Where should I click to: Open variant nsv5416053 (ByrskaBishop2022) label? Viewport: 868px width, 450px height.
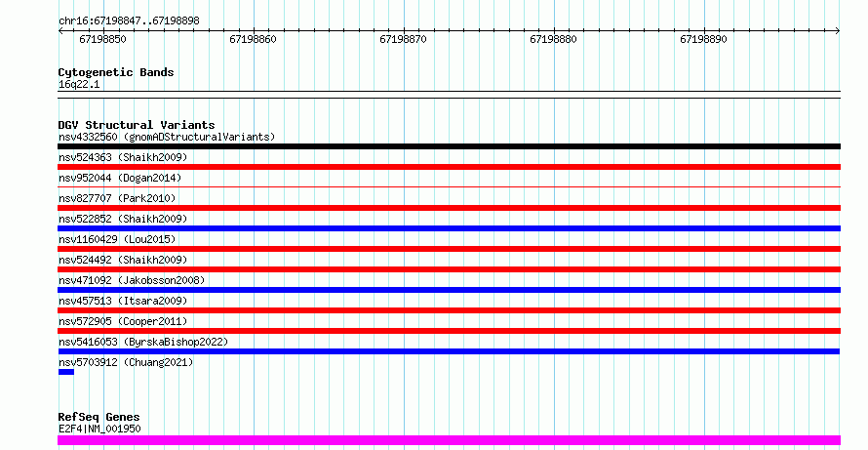coord(143,342)
